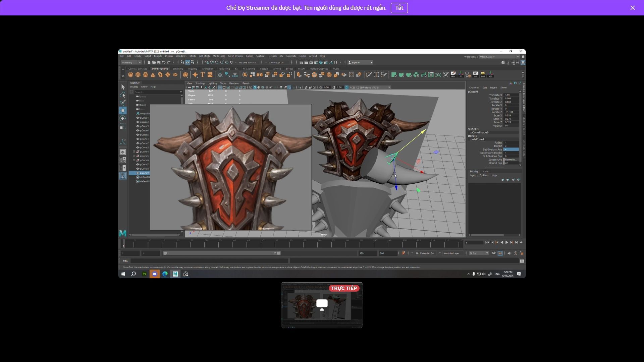Image resolution: width=644 pixels, height=362 pixels.
Task: Create a polygon torus from the shelf
Action: (x=160, y=75)
